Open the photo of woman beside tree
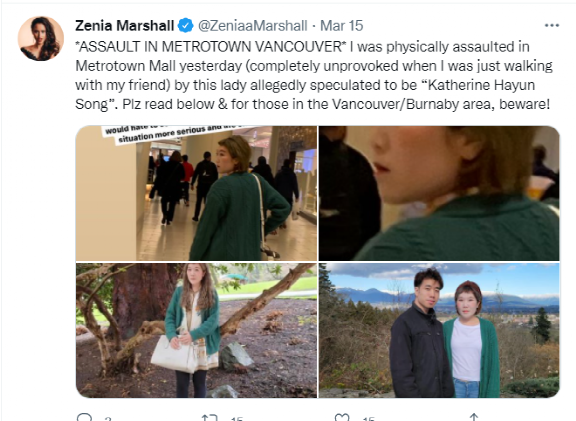This screenshot has width=576, height=421. tap(197, 330)
